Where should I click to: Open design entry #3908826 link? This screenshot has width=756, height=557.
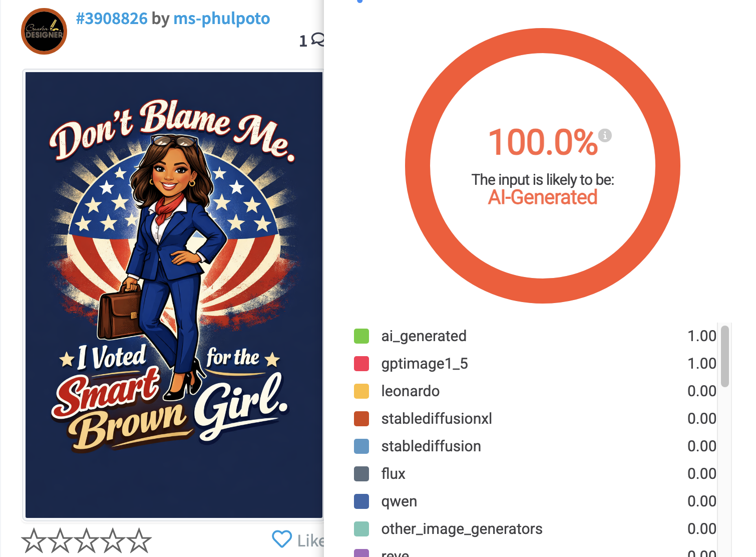pos(112,19)
